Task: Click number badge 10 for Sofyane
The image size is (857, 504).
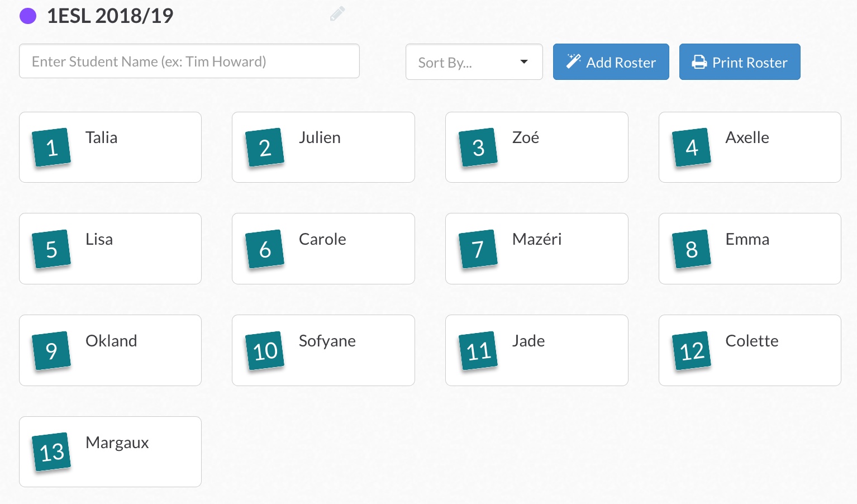Action: 265,351
